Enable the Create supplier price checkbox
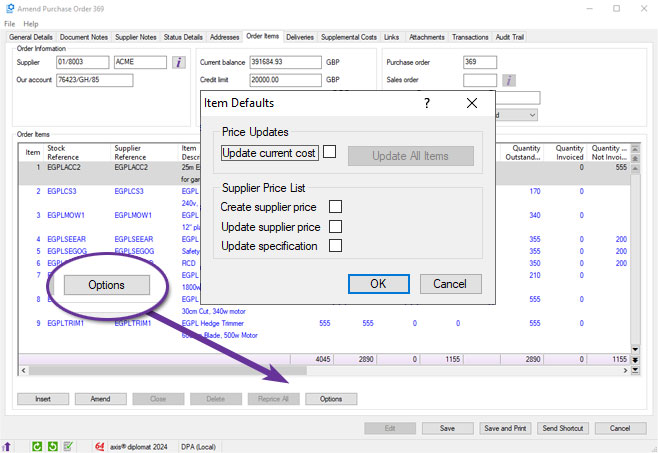The image size is (658, 453). [335, 207]
